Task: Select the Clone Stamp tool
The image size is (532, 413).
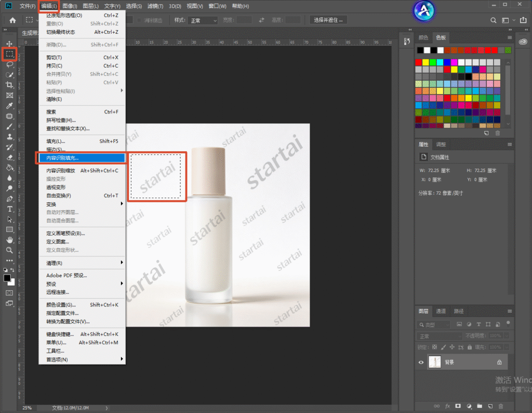Action: click(9, 136)
